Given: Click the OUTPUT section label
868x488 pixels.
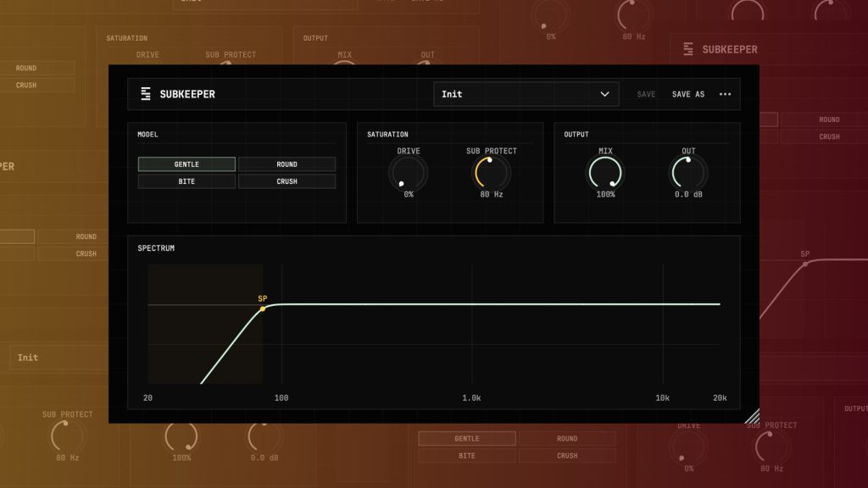Looking at the screenshot, I should point(576,135).
